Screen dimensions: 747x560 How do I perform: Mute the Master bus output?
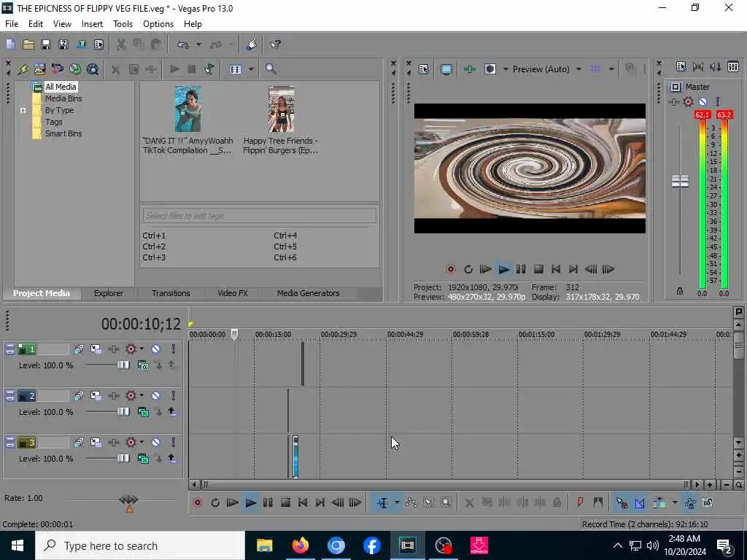click(x=703, y=101)
